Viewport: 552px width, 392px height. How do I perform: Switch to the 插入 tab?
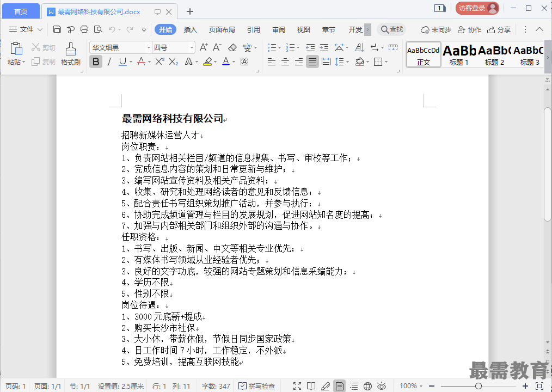click(x=190, y=29)
